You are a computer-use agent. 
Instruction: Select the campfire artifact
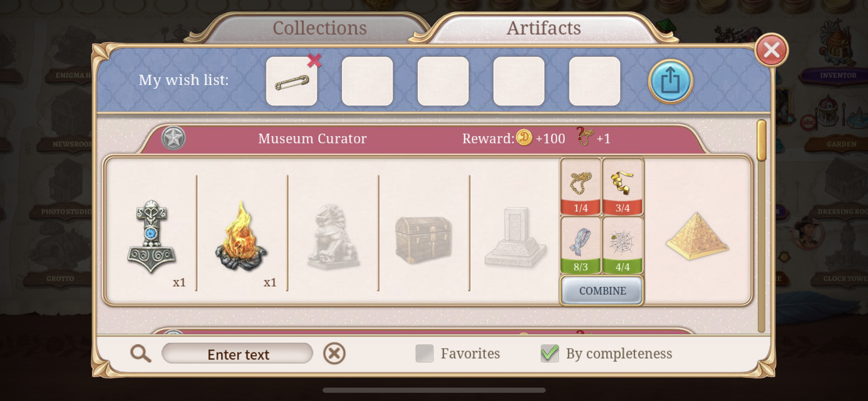click(241, 236)
